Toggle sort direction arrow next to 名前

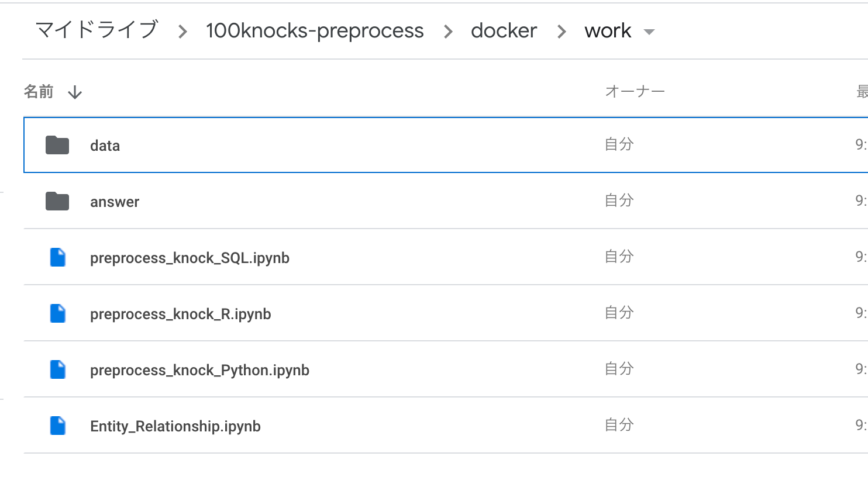(x=75, y=92)
